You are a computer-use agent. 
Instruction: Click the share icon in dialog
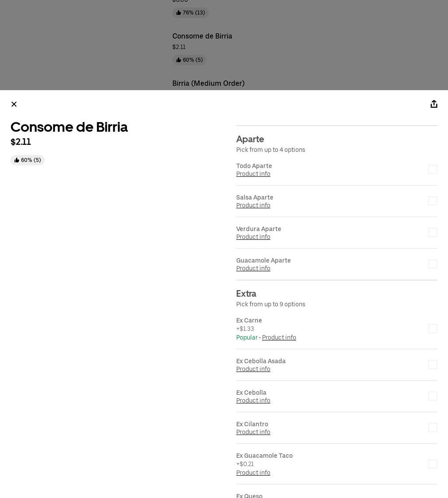coord(434,104)
